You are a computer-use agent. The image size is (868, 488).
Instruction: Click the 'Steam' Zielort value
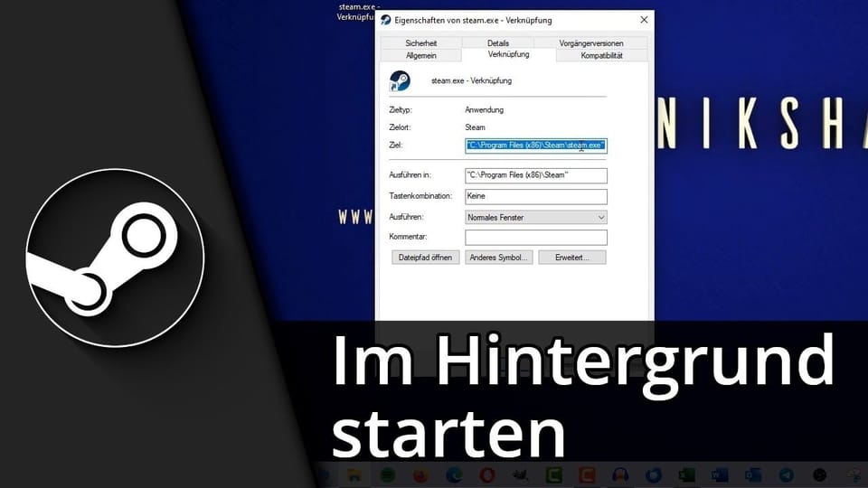475,127
